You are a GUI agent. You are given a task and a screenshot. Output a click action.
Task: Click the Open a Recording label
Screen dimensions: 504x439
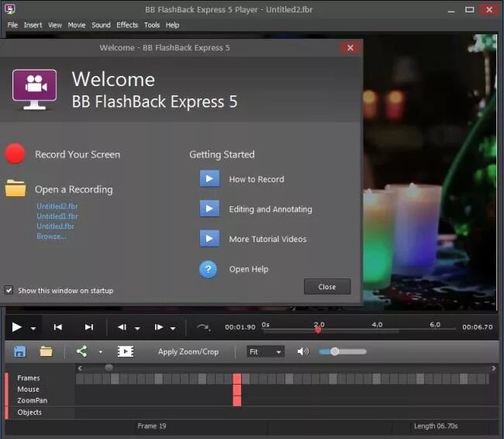(x=74, y=189)
